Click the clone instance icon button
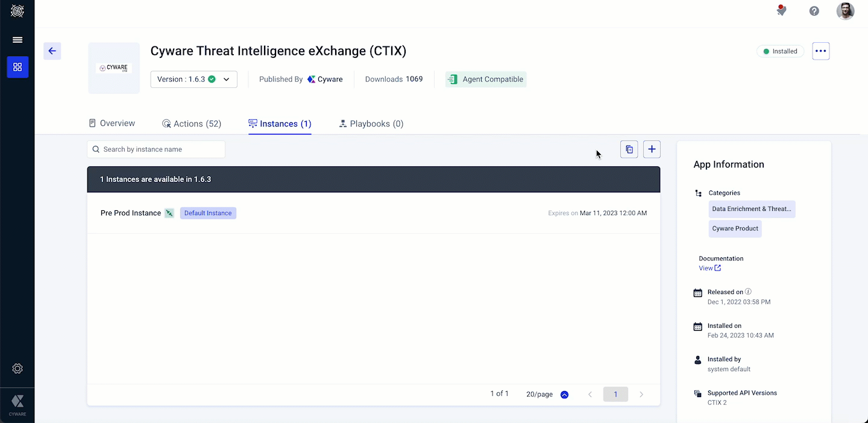The height and width of the screenshot is (423, 868). (629, 149)
